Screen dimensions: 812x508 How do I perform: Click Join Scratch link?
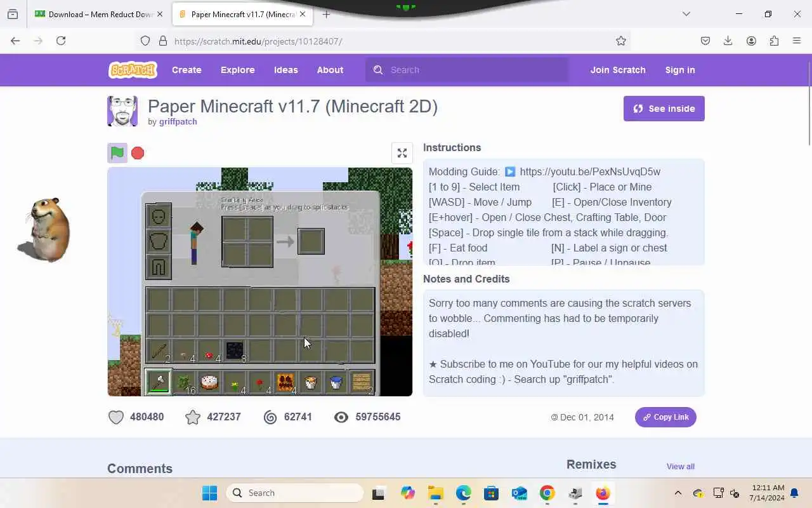tap(618, 70)
